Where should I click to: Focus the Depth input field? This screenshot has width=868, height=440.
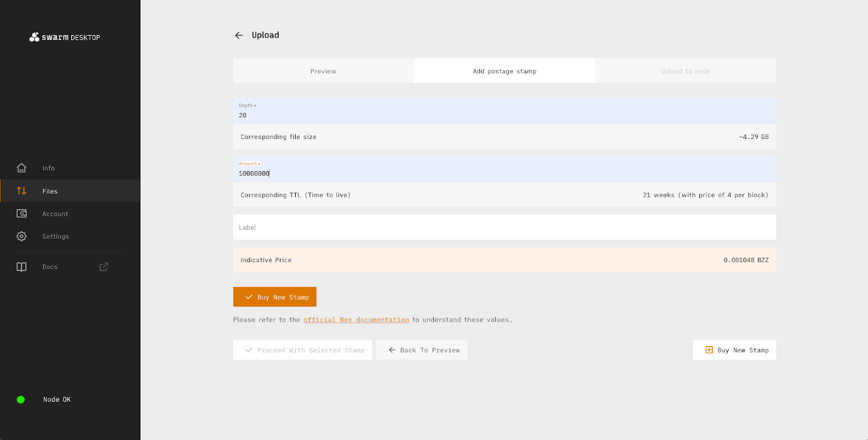coord(505,115)
